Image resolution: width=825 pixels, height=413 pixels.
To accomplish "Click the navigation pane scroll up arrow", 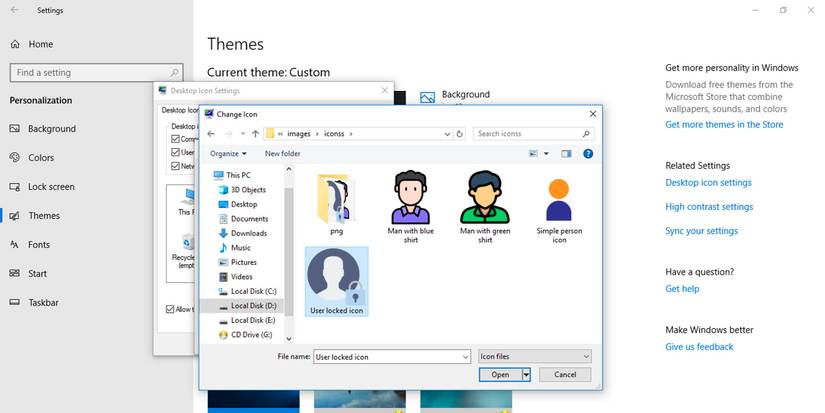I will [288, 169].
